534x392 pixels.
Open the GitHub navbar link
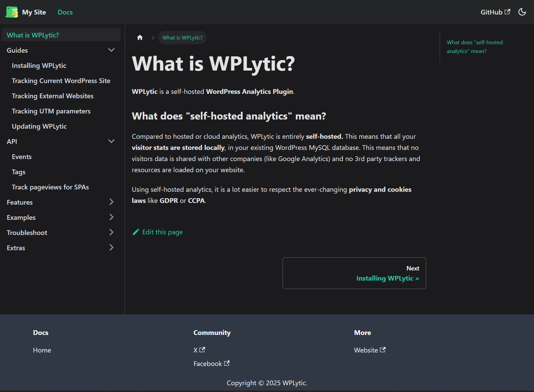(x=495, y=12)
